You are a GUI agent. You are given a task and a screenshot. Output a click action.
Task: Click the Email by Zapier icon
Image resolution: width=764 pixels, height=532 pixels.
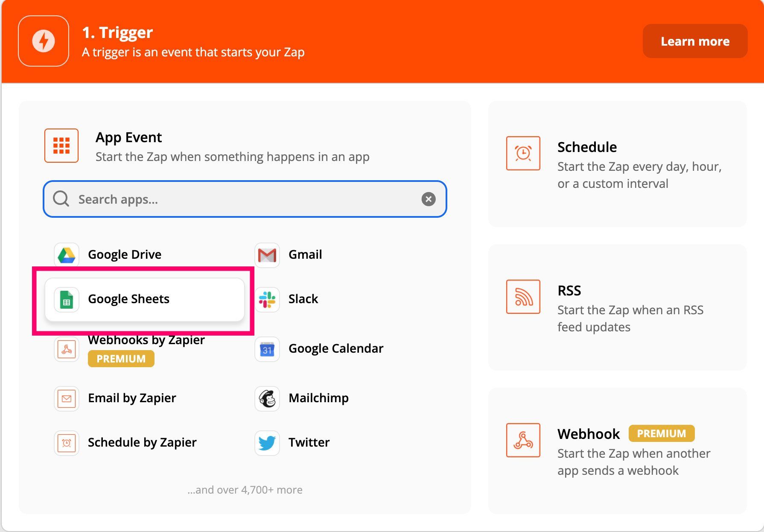pos(67,398)
